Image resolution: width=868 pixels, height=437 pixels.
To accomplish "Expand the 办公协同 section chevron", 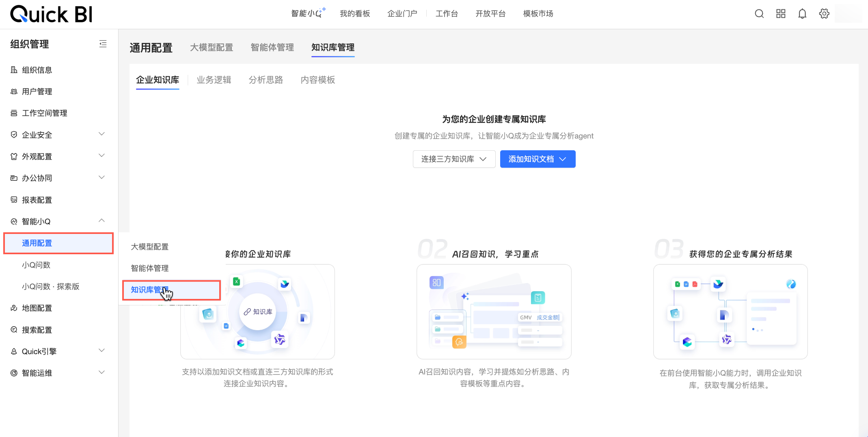I will click(x=102, y=177).
